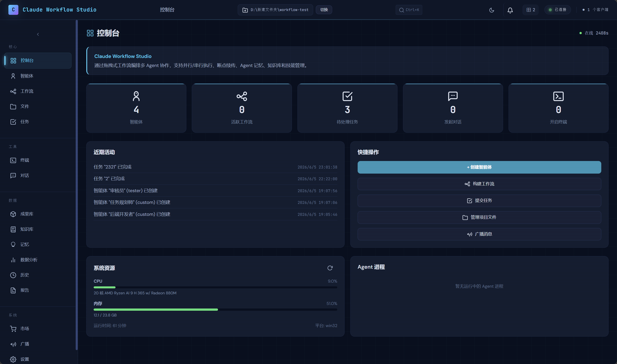Open notifications bell icon
Screen dimensions: 617x364
click(510, 10)
